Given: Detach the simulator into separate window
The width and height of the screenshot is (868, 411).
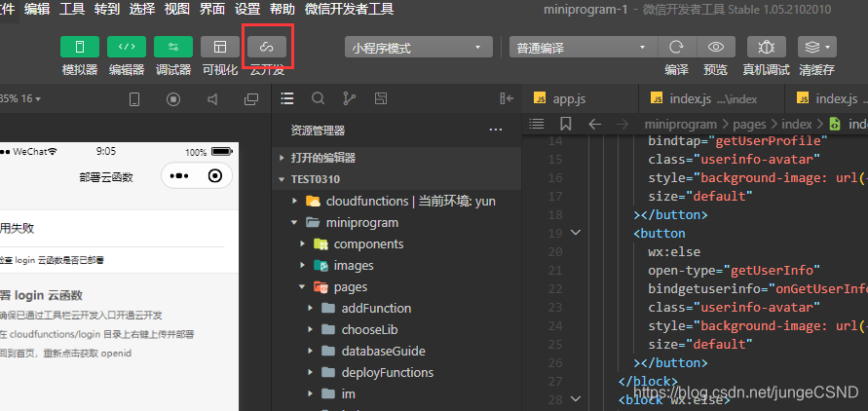Looking at the screenshot, I should (251, 99).
